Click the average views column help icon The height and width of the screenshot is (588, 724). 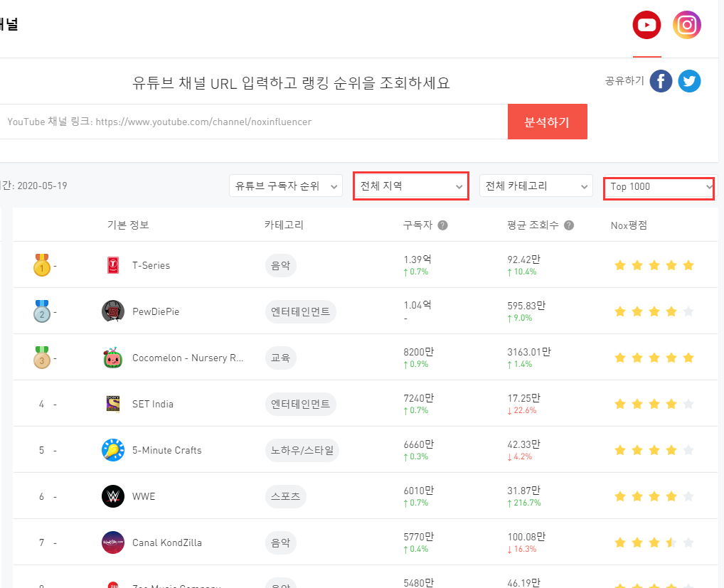pyautogui.click(x=569, y=225)
